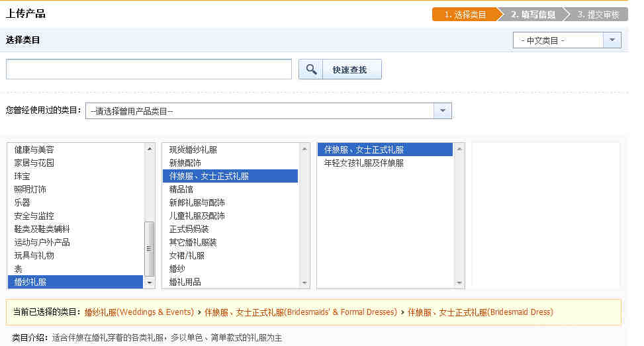Select 伴娘服、女士正式礼服 in second list
Viewport: 644px width, 346px height.
coord(230,176)
